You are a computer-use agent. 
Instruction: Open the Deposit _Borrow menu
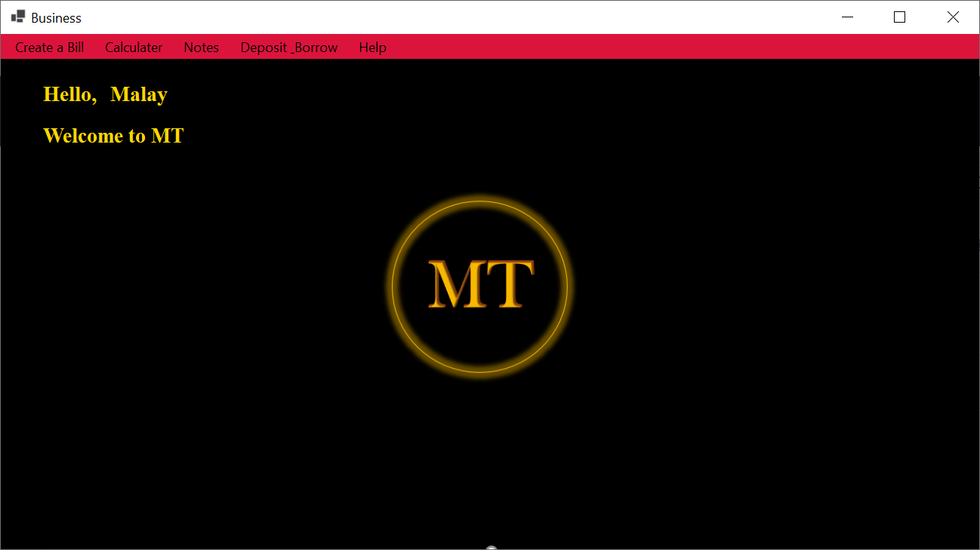(288, 47)
